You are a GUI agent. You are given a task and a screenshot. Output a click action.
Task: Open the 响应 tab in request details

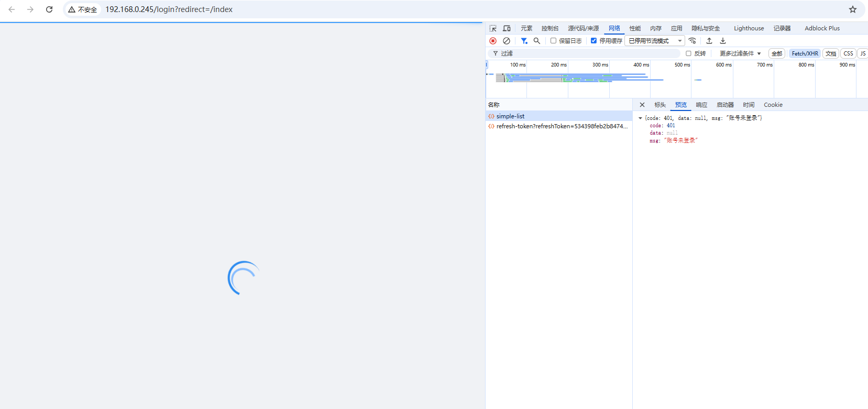[701, 105]
